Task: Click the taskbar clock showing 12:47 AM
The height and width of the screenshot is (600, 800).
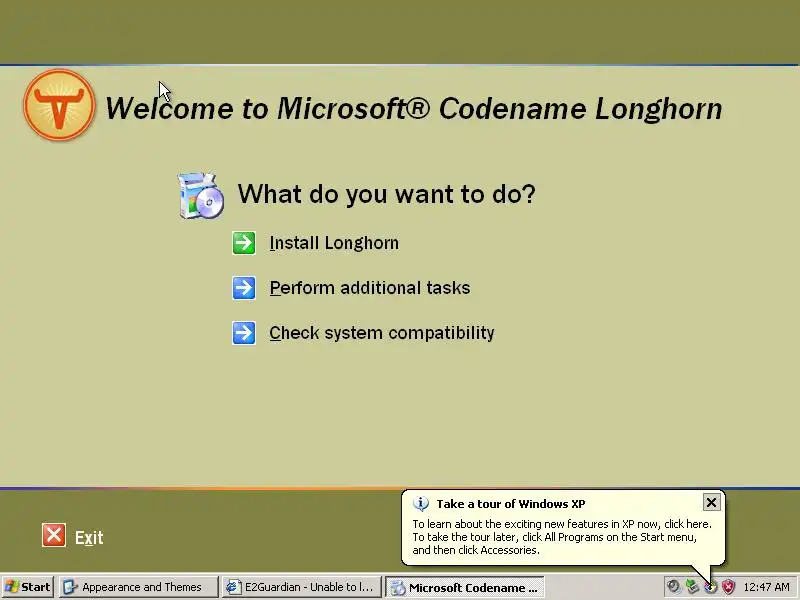Action: click(767, 587)
